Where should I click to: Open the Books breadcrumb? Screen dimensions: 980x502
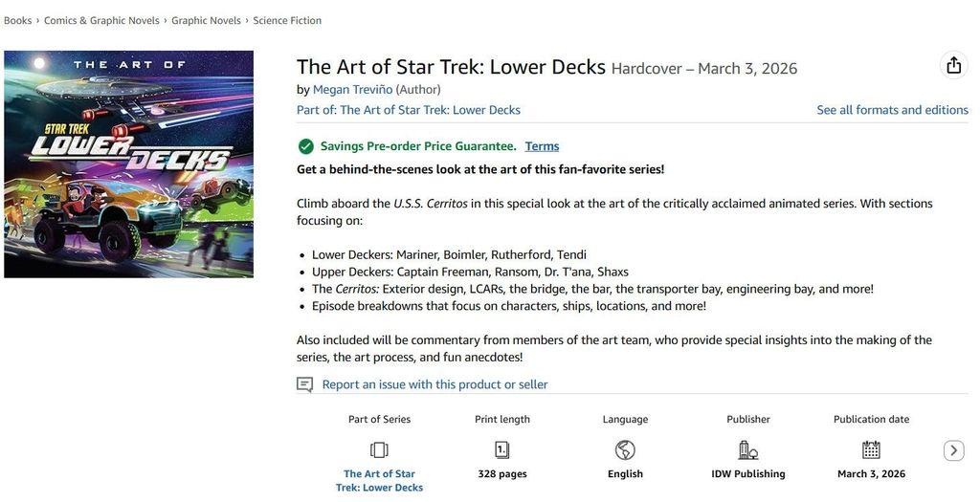click(x=17, y=21)
